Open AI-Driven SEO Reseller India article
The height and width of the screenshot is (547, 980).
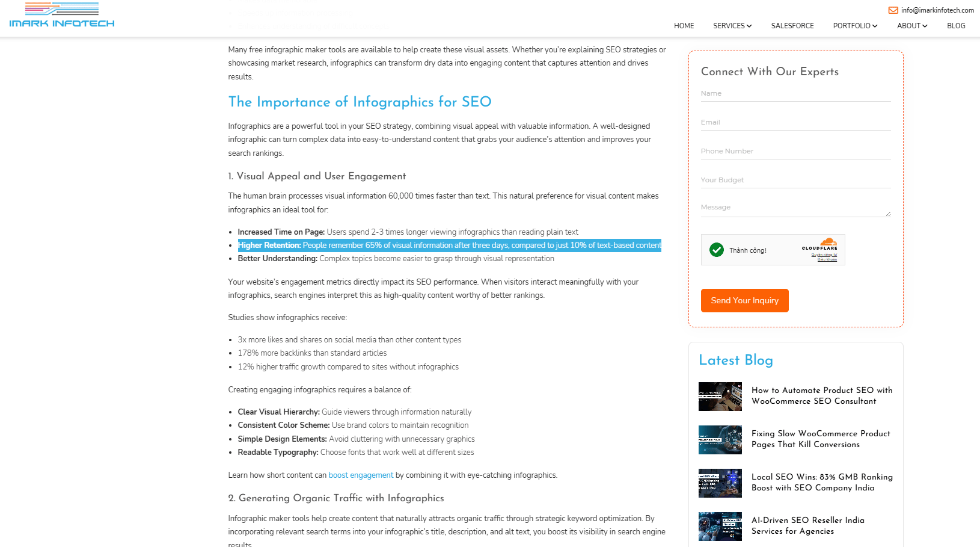pyautogui.click(x=808, y=525)
